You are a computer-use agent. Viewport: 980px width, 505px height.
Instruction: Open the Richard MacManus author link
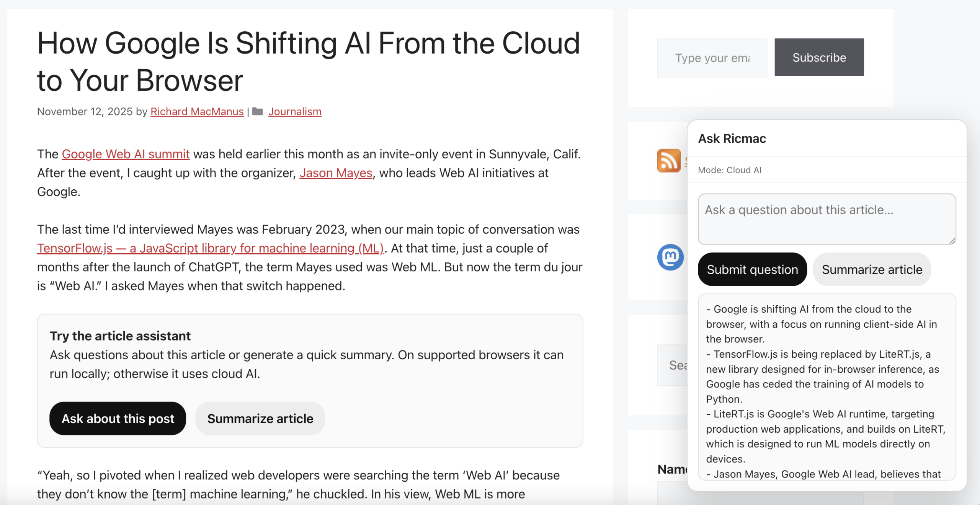pyautogui.click(x=197, y=111)
